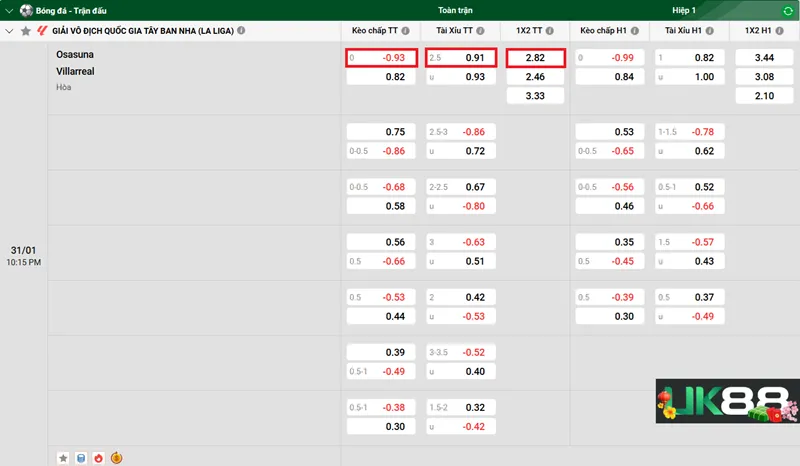Click info icon next to Kèo chấp TT
Viewport: 800px width, 466px height.
[x=405, y=31]
